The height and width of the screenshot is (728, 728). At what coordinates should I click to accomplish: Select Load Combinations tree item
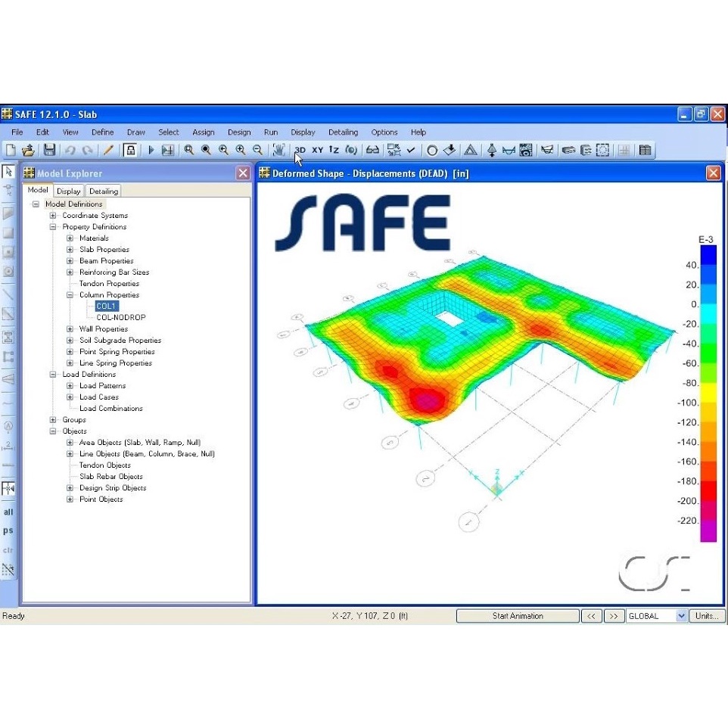(111, 409)
